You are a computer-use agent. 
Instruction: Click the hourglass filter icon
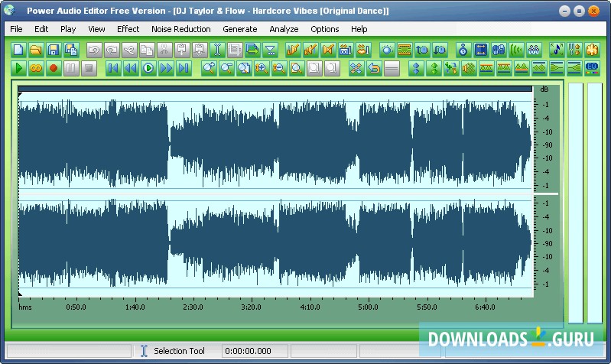pos(270,50)
